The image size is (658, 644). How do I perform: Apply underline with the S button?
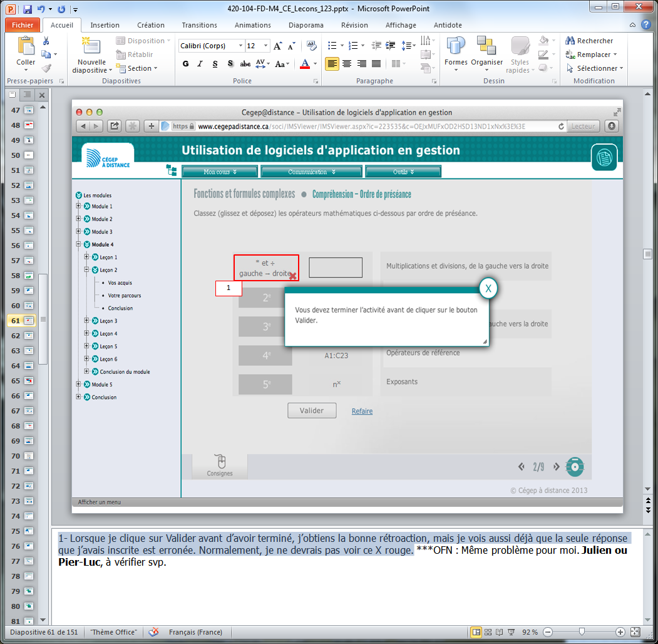pyautogui.click(x=215, y=64)
